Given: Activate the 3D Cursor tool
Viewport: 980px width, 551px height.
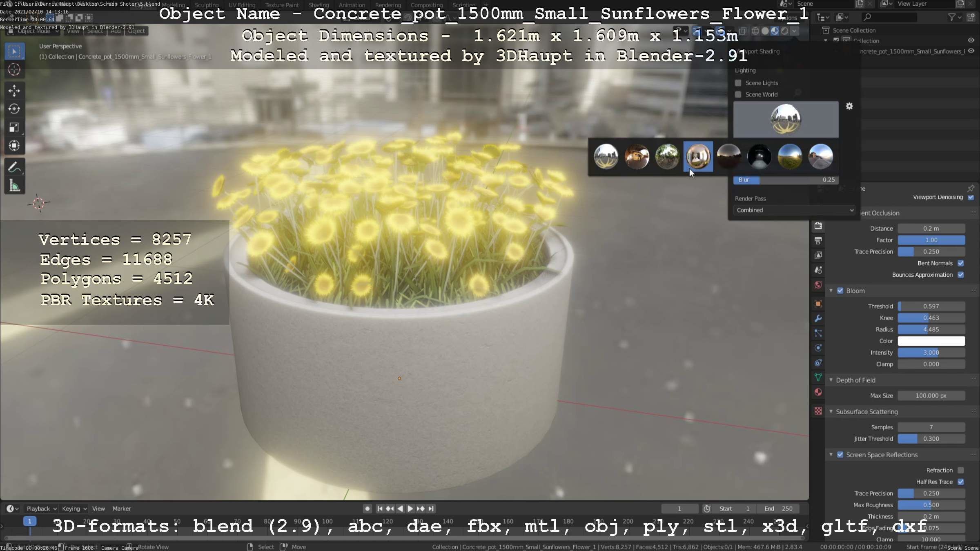Looking at the screenshot, I should (x=14, y=70).
